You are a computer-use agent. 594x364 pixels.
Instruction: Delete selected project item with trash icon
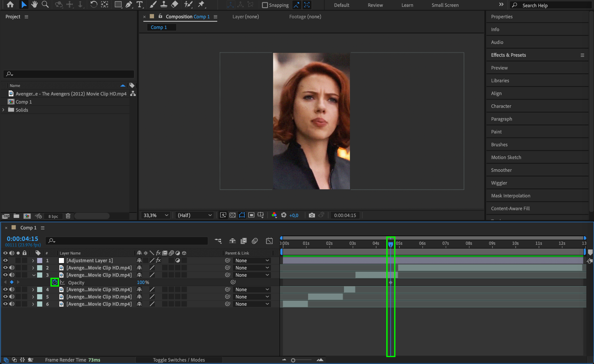point(68,216)
